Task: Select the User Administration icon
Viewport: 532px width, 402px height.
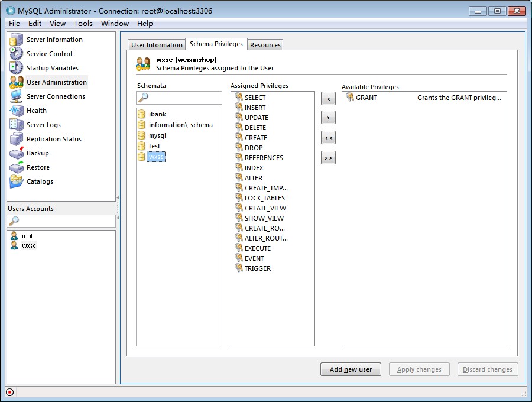Action: [16, 82]
